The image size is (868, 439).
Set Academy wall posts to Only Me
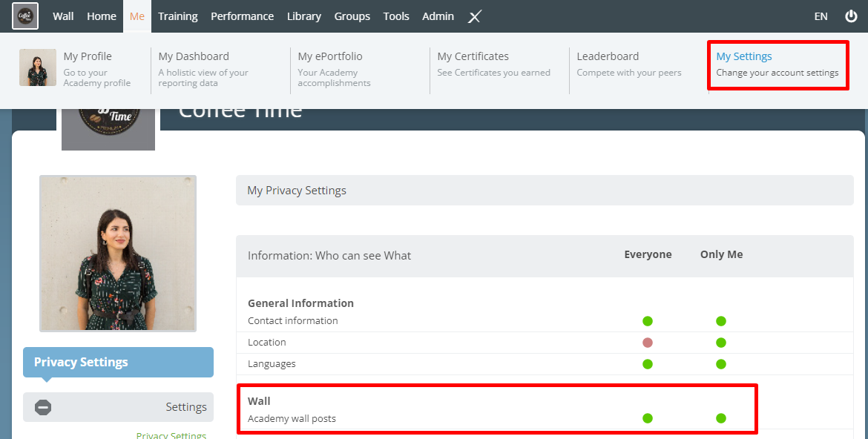point(721,418)
